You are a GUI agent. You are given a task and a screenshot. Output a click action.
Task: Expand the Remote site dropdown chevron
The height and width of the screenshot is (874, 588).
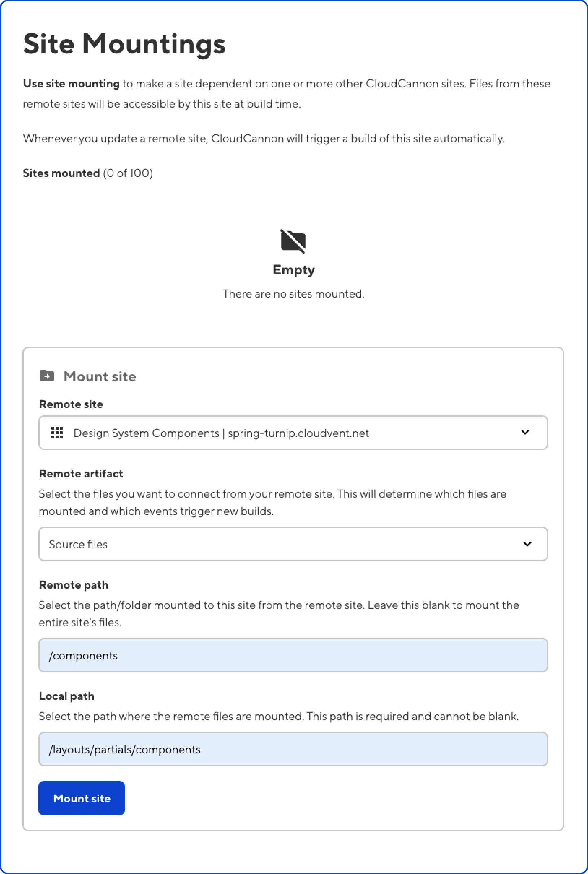(525, 432)
